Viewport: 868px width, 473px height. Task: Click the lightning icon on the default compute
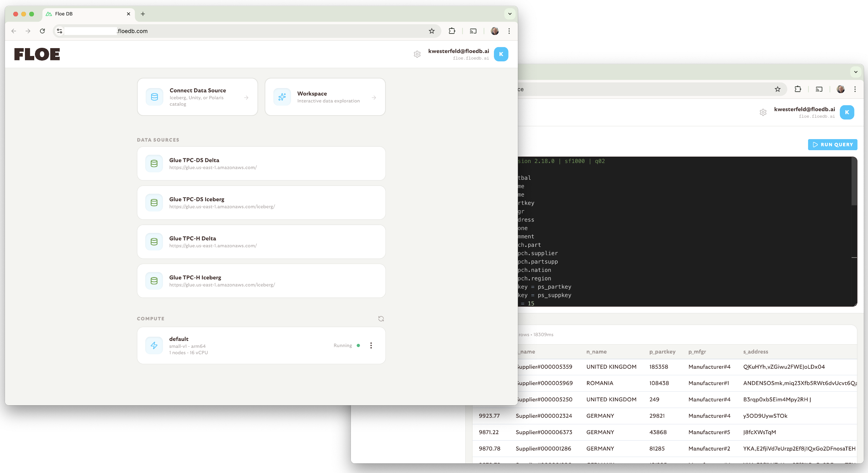pyautogui.click(x=154, y=345)
